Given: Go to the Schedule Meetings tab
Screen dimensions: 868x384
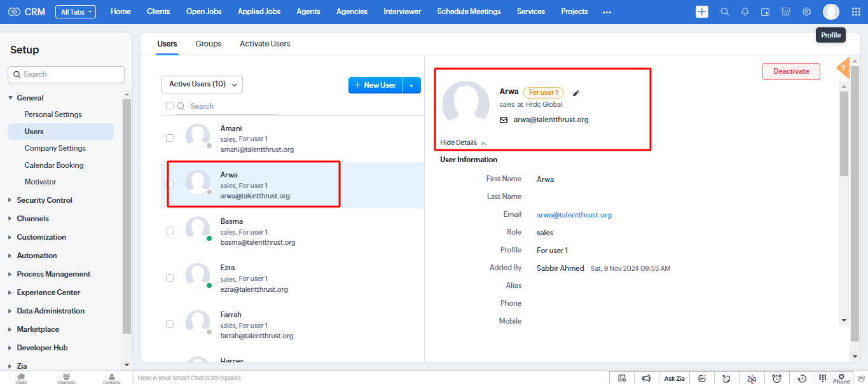Looking at the screenshot, I should (x=469, y=11).
